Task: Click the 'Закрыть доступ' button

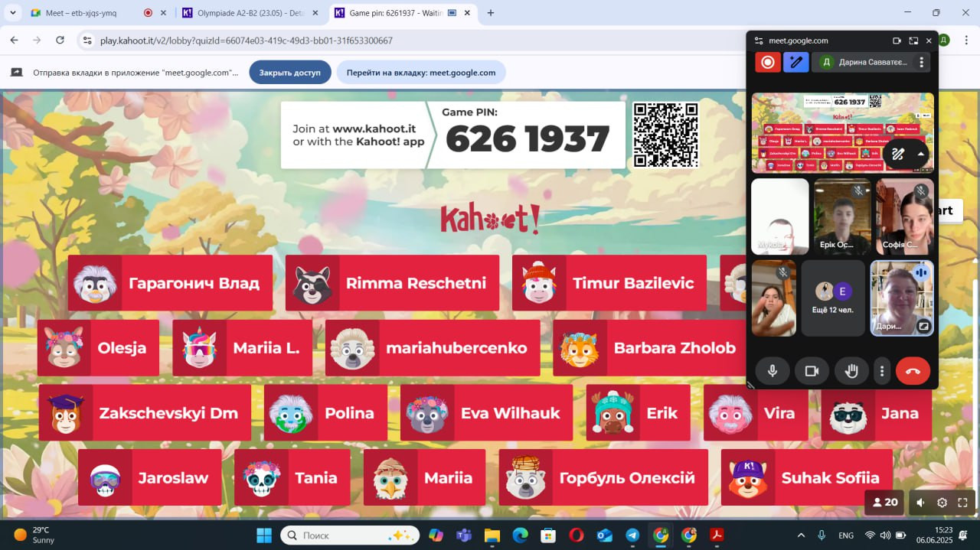Action: [290, 73]
